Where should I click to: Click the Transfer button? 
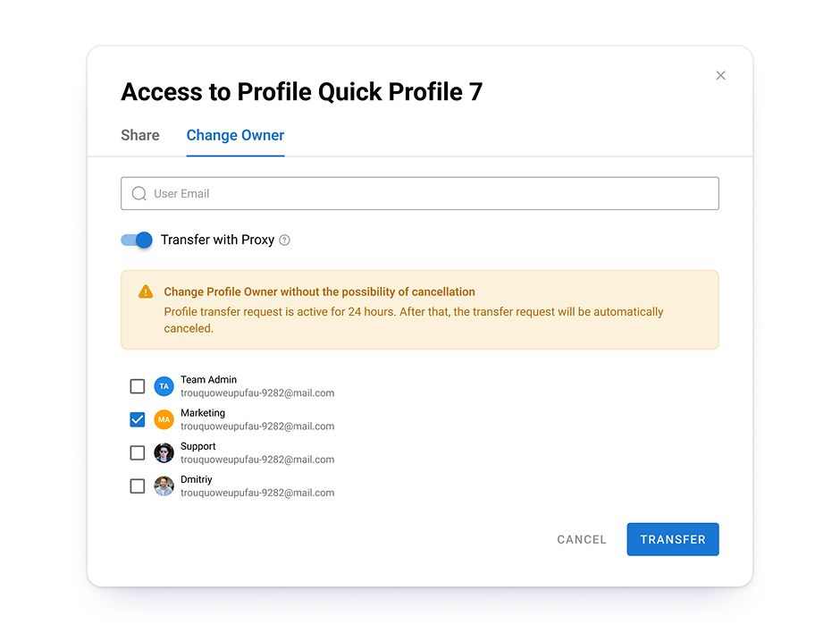coord(673,539)
